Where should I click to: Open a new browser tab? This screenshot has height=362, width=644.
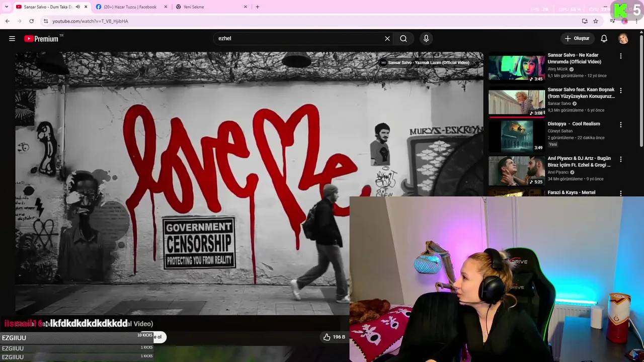258,7
